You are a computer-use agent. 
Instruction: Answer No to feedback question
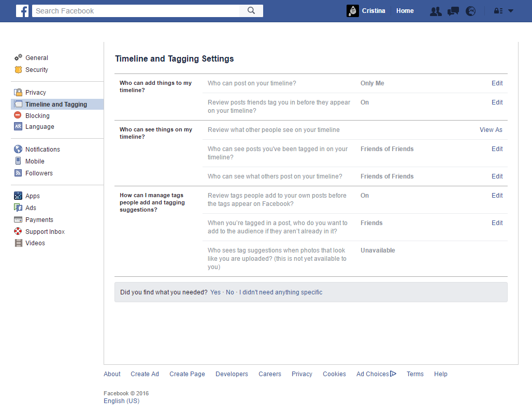tap(229, 292)
